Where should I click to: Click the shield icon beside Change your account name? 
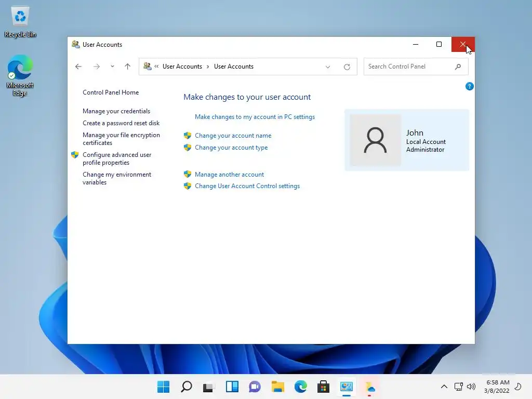pos(187,136)
